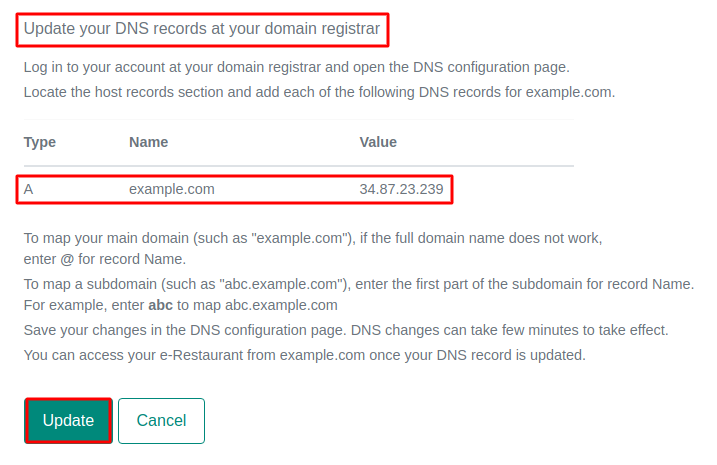The image size is (717, 465).
Task: Click the A record type cell
Action: pos(29,189)
